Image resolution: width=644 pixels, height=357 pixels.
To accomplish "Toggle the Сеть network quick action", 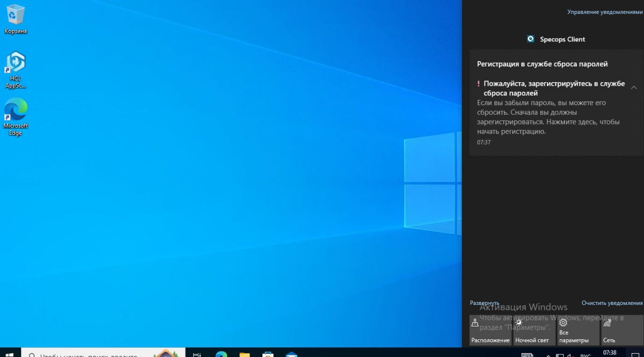I will (621, 330).
